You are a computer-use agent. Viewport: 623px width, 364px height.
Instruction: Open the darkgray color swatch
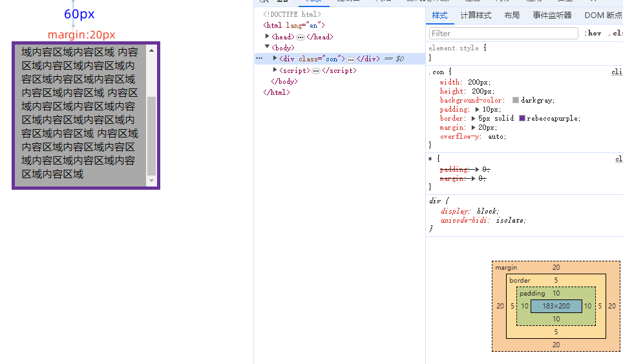(x=516, y=100)
